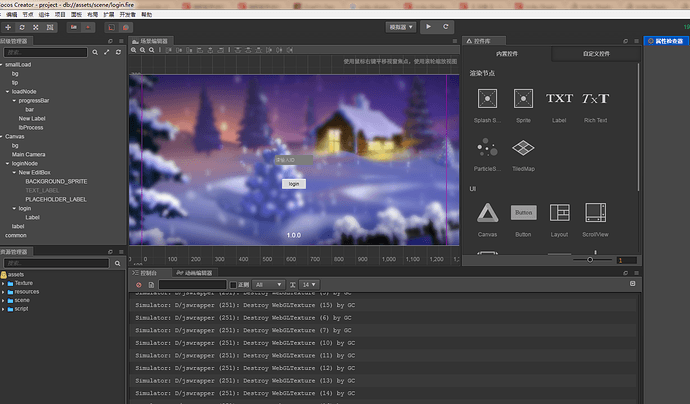The height and width of the screenshot is (404, 690).
Task: Switch to the custom controls tab
Action: click(596, 54)
